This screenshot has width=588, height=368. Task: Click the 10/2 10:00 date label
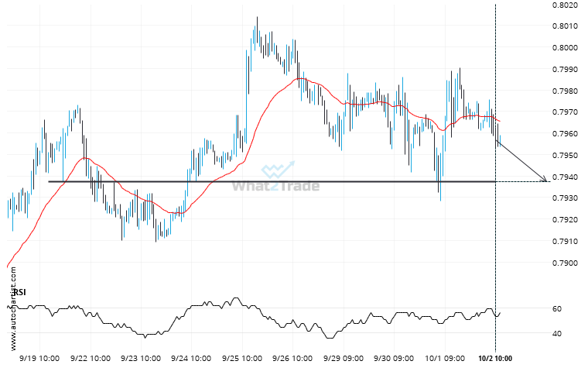tap(494, 359)
